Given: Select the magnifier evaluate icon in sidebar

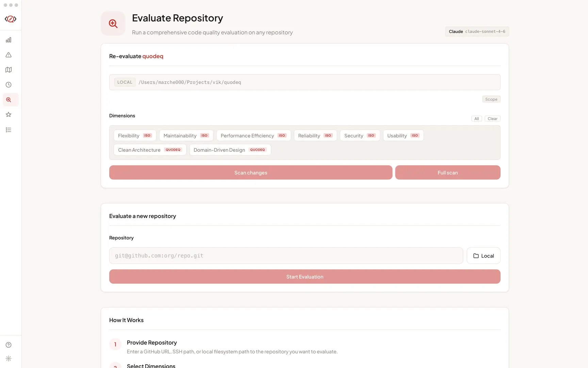Looking at the screenshot, I should pyautogui.click(x=9, y=100).
